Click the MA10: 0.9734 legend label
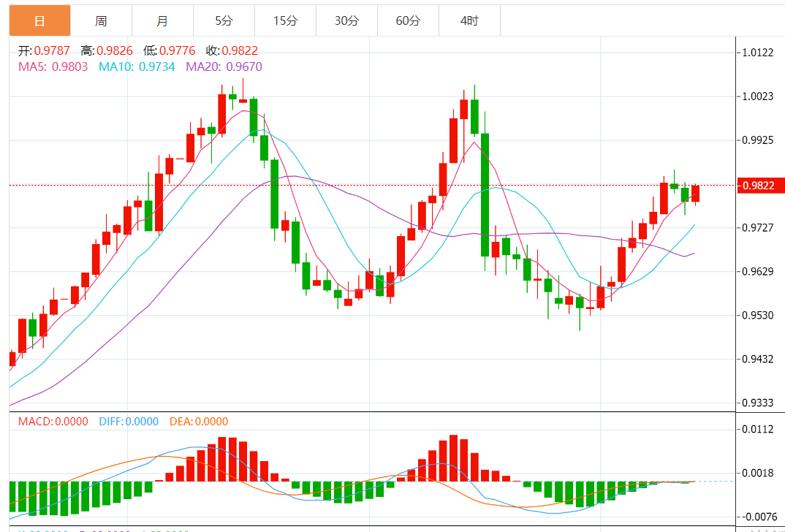785x532 pixels. point(137,66)
